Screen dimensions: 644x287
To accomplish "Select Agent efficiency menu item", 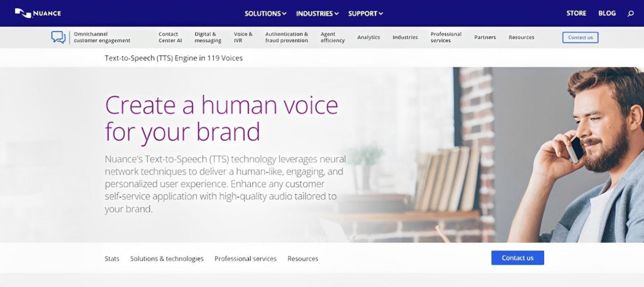I will click(333, 37).
